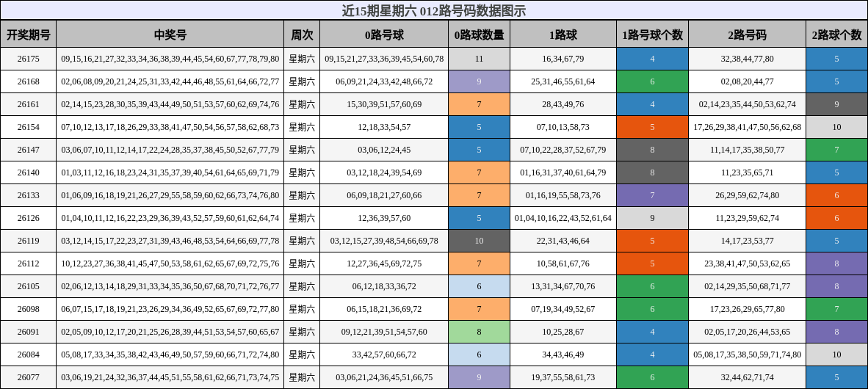Click the purple 8 2路 count in row 26112

837,263
